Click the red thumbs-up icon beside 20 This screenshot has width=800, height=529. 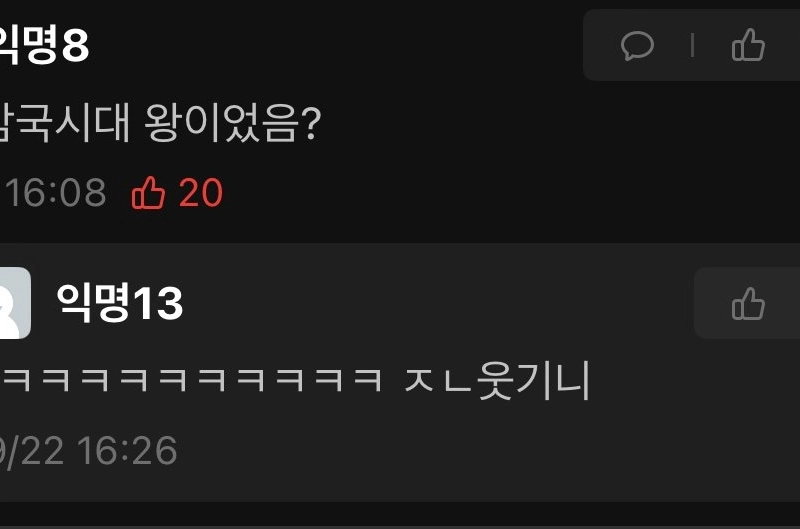click(148, 193)
